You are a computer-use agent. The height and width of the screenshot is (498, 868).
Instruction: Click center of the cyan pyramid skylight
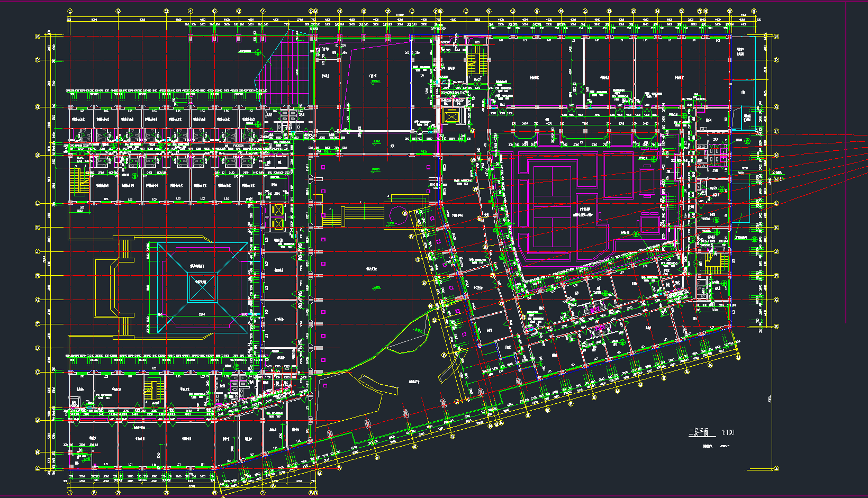coord(203,287)
